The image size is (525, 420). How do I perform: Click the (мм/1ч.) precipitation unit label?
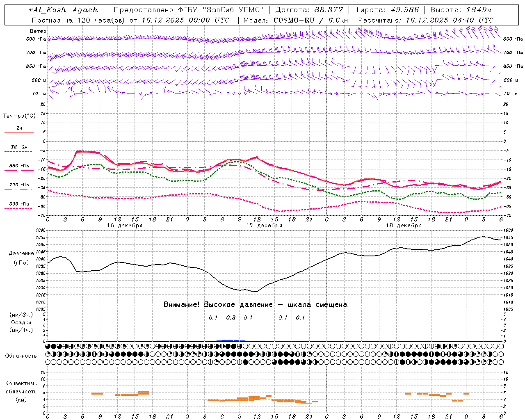pyautogui.click(x=21, y=330)
